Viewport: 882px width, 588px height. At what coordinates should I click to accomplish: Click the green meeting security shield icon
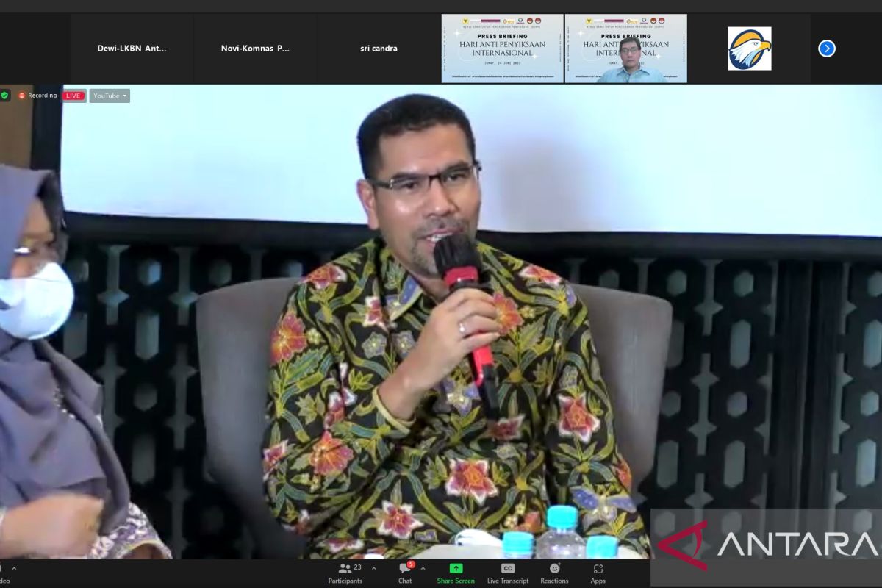pyautogui.click(x=5, y=95)
